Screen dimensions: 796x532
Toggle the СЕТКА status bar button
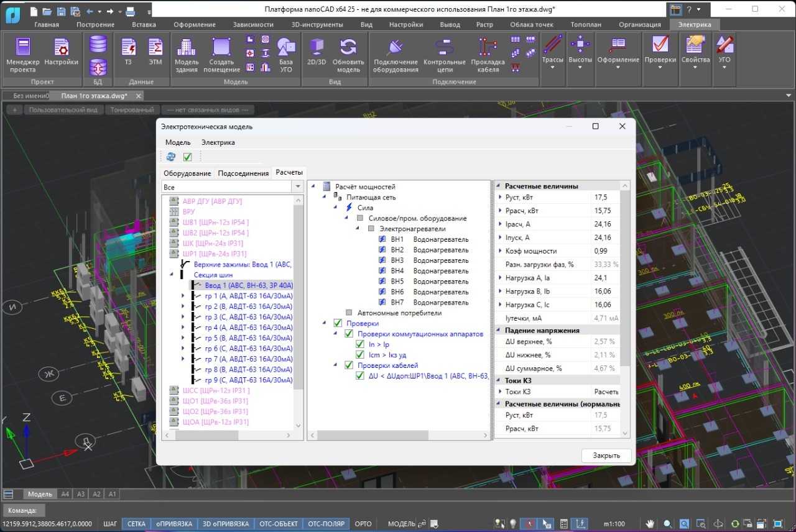136,524
